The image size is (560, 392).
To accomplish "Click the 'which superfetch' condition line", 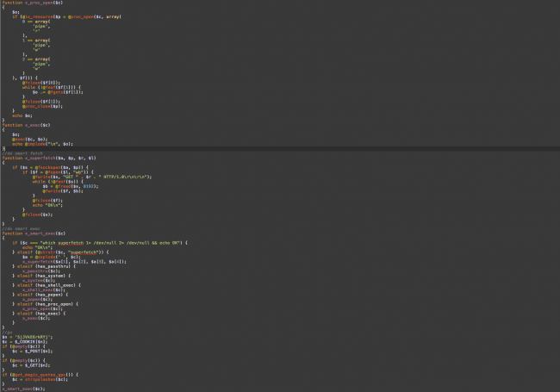I will [x=100, y=243].
